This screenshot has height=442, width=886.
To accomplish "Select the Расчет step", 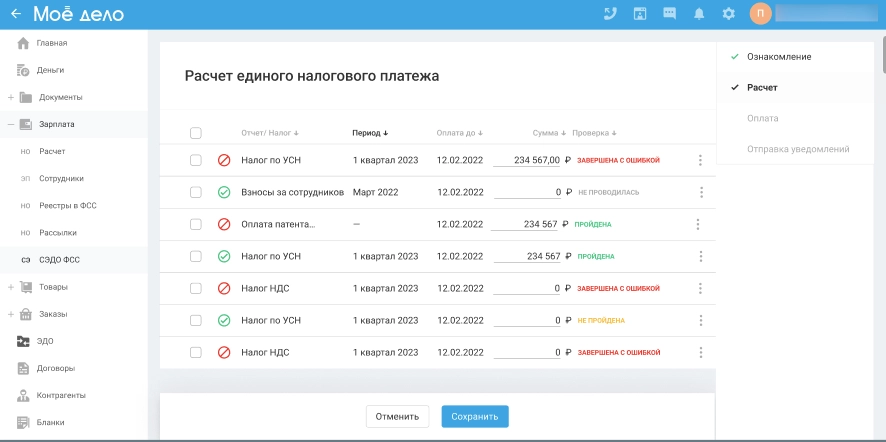I will (x=762, y=88).
